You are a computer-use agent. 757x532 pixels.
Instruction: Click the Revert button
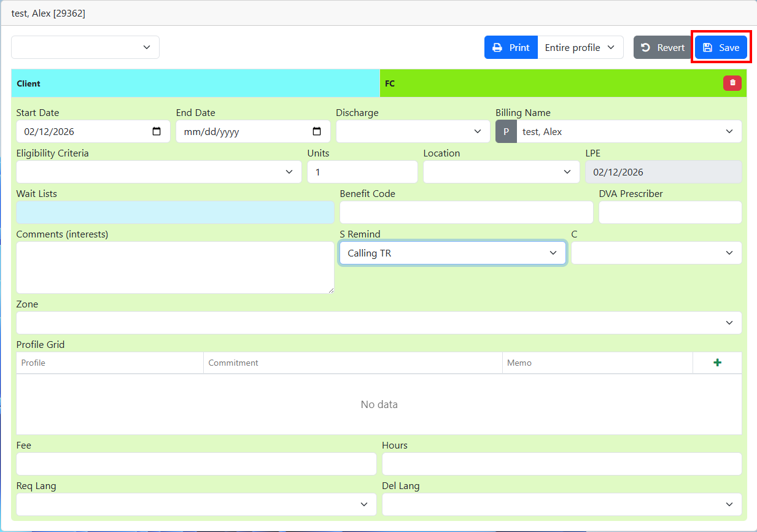662,47
